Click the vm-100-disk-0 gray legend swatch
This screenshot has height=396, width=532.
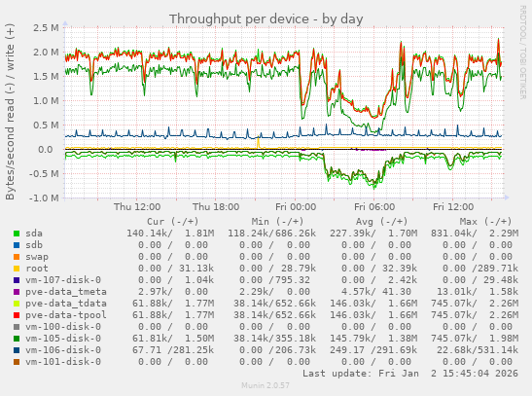[x=17, y=327]
